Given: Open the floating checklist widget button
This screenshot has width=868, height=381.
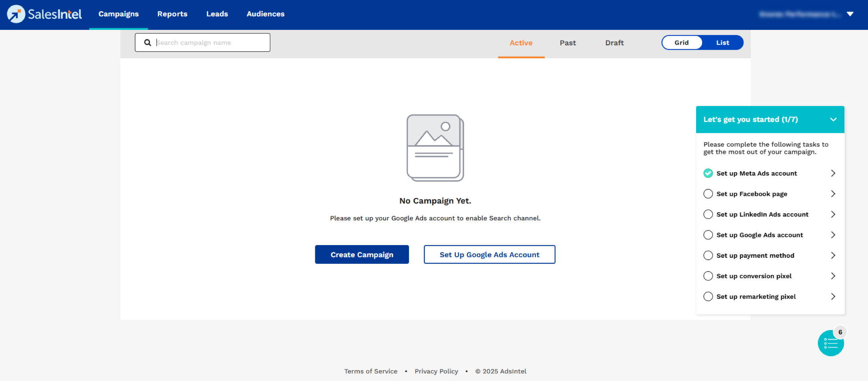Looking at the screenshot, I should point(831,343).
